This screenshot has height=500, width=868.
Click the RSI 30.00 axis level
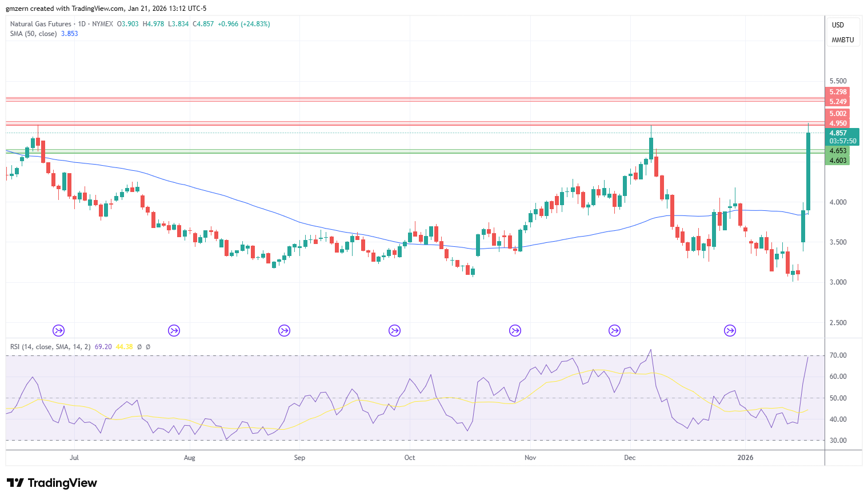[838, 441]
